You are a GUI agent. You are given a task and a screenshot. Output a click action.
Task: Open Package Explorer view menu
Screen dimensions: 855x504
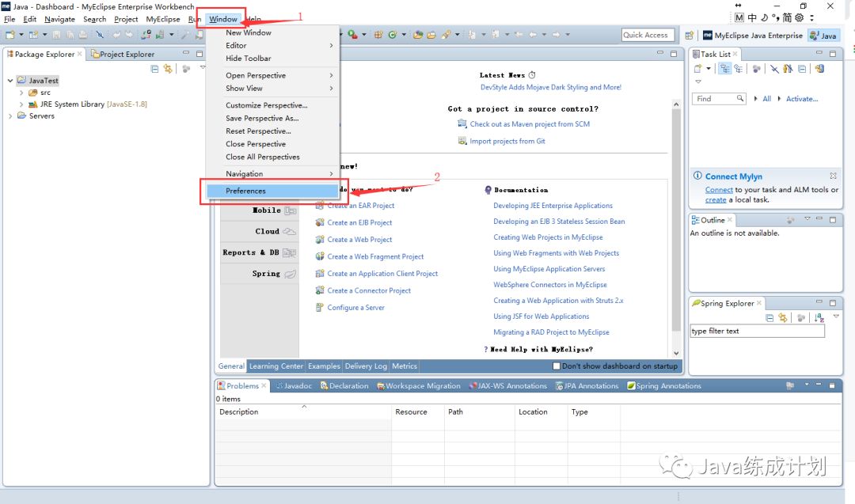click(x=203, y=67)
